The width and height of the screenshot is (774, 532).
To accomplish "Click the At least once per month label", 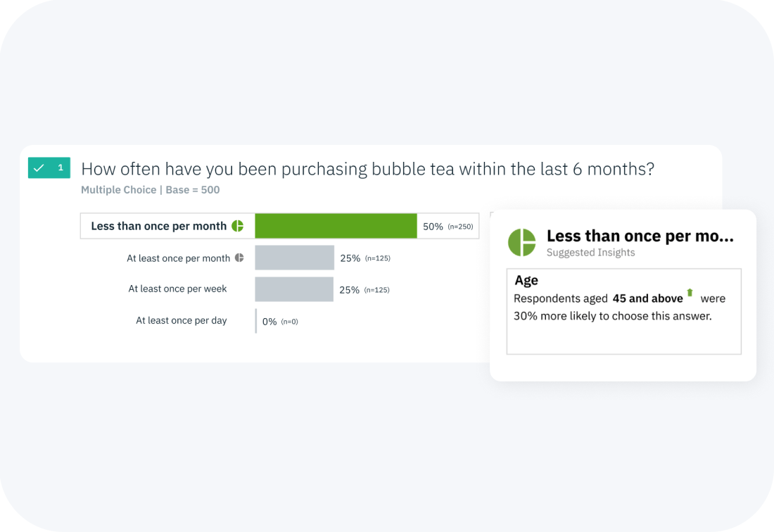I will coord(178,258).
